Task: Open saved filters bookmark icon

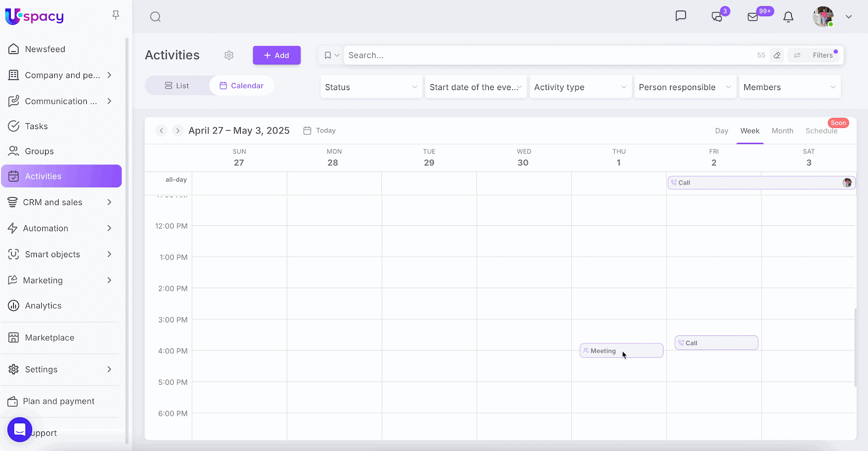Action: tap(328, 55)
